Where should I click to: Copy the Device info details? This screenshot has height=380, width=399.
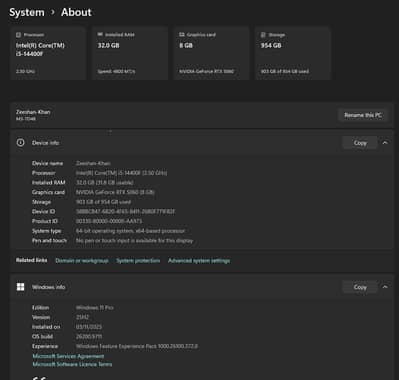(360, 143)
